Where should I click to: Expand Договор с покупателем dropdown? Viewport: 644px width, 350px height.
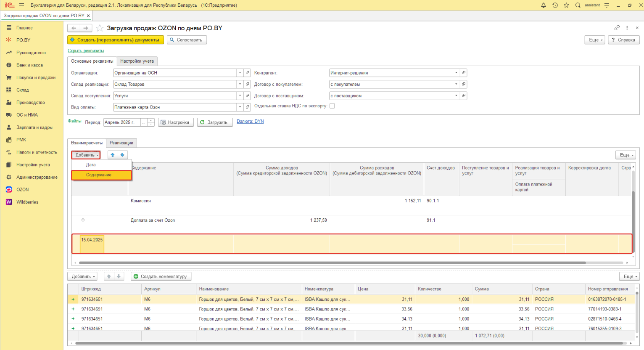point(456,84)
